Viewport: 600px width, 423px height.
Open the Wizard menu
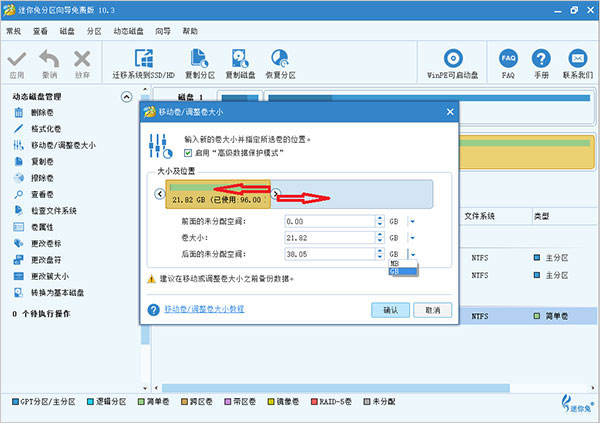pyautogui.click(x=163, y=31)
